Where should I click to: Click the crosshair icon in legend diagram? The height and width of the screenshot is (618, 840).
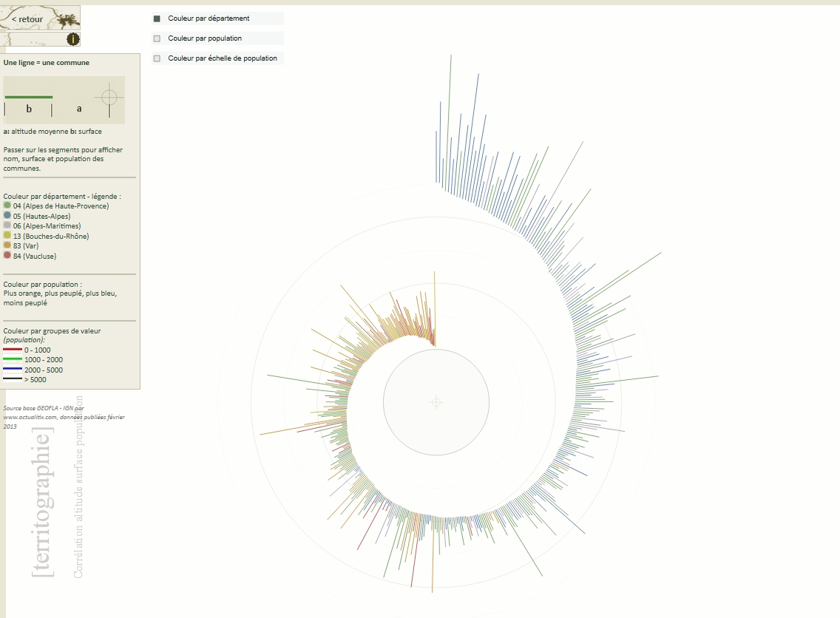109,98
